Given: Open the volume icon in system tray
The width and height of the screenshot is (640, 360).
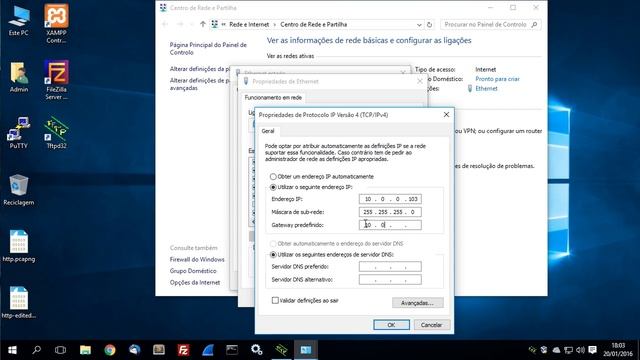Looking at the screenshot, I should (580, 350).
